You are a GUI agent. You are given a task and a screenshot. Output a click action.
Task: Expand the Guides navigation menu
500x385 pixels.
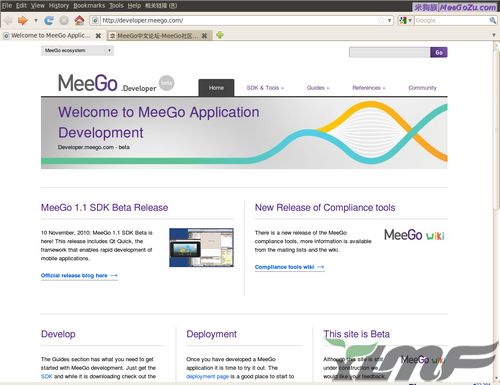pos(318,88)
